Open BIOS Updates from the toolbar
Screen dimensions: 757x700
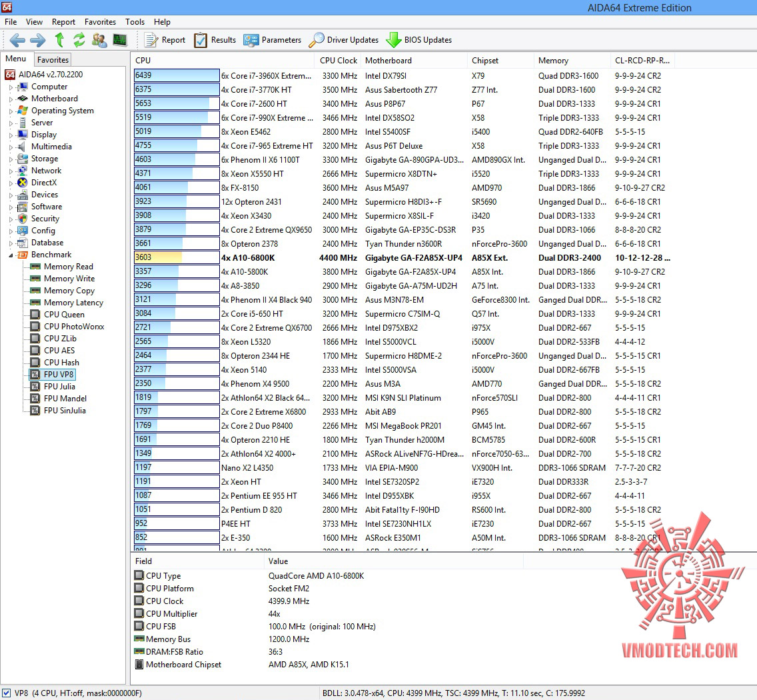pos(418,40)
